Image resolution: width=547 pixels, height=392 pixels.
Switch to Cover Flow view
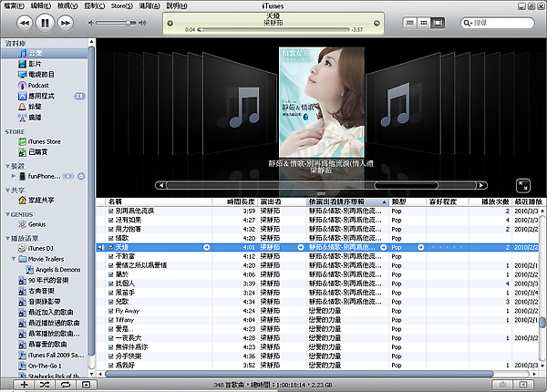(x=437, y=23)
